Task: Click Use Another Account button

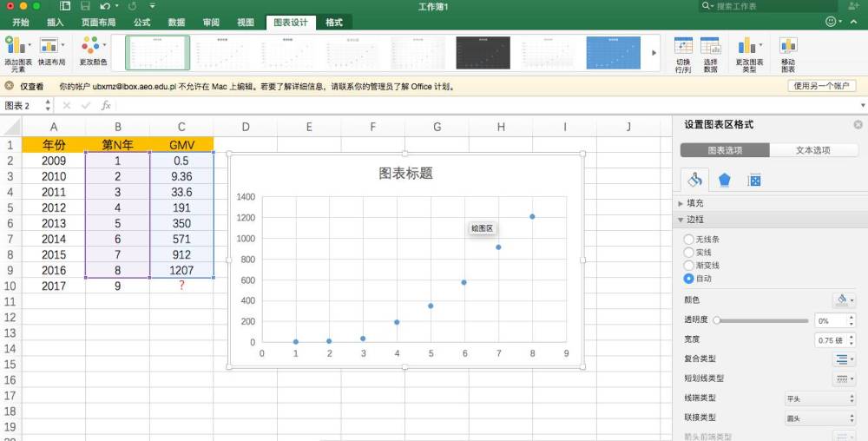Action: point(821,86)
